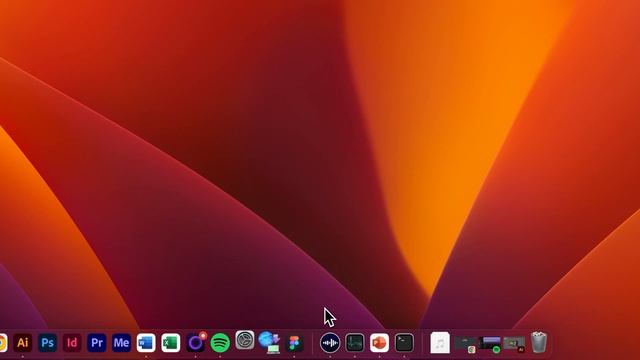
Task: Open Microsoft Word from the Dock
Action: point(146,342)
